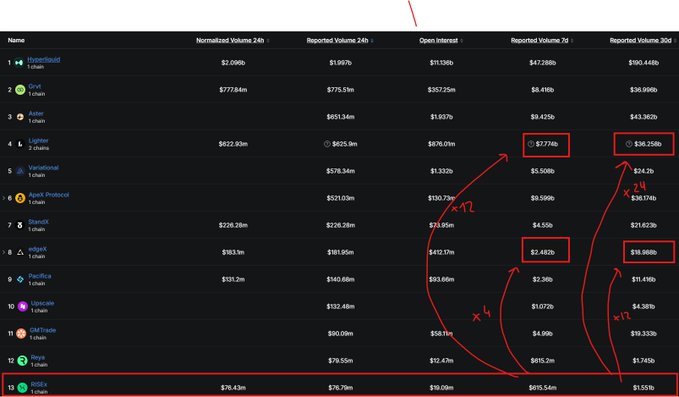Select Hyperliquid's $190.448b 30d volume cell
The width and height of the screenshot is (679, 397).
pyautogui.click(x=643, y=63)
